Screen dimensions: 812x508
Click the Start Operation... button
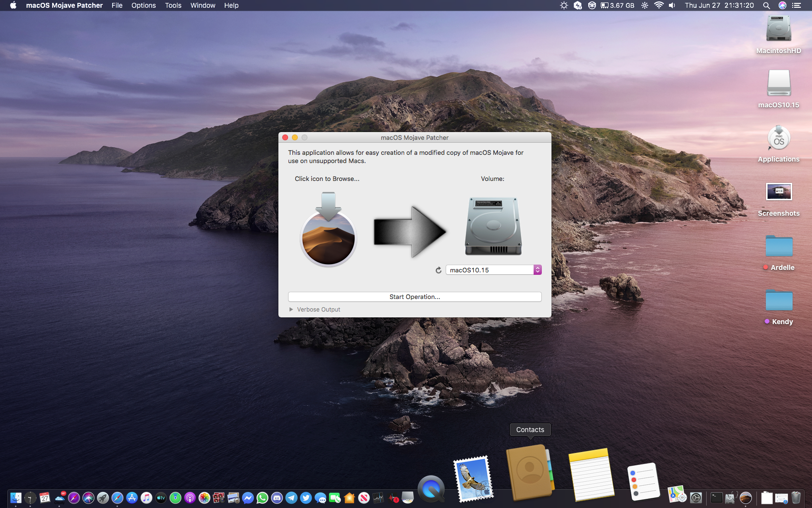[415, 297]
